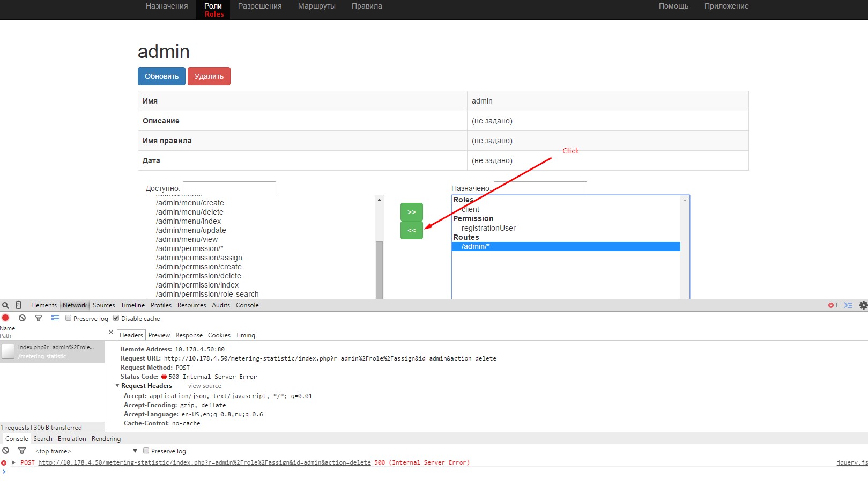Select the Timing tab of request details
The image size is (868, 485).
(x=246, y=335)
